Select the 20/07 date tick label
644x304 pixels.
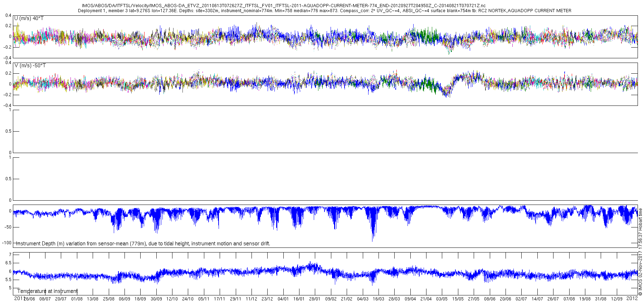click(61, 299)
